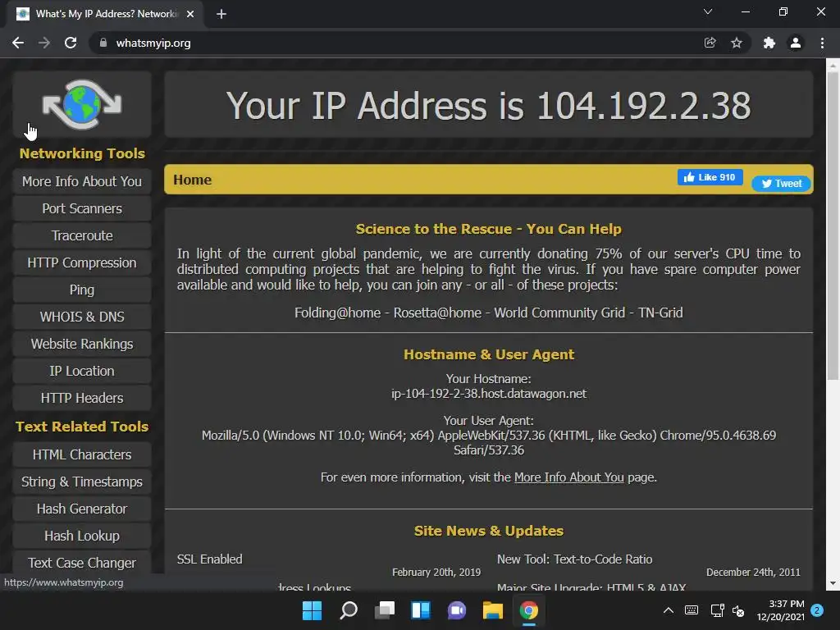
Task: Open the IP Location tool
Action: [x=82, y=372]
